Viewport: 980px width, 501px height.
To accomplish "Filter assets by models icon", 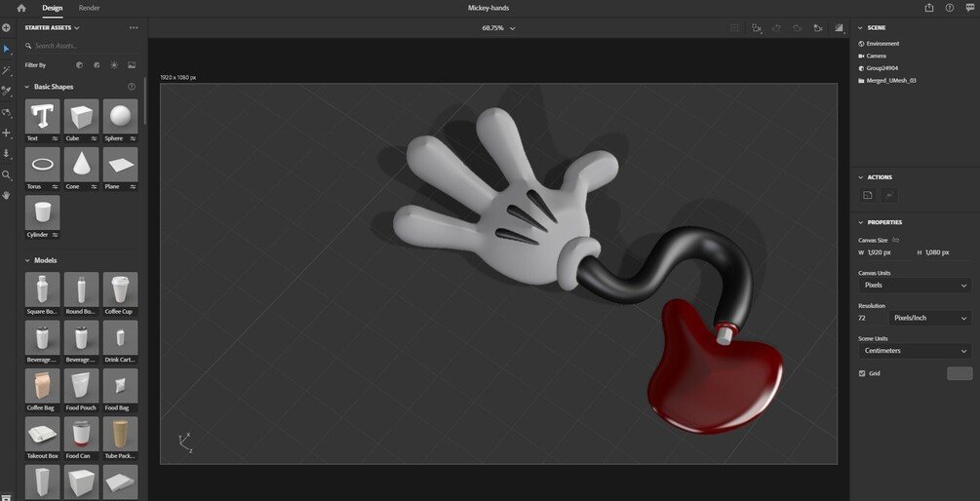I will (79, 65).
